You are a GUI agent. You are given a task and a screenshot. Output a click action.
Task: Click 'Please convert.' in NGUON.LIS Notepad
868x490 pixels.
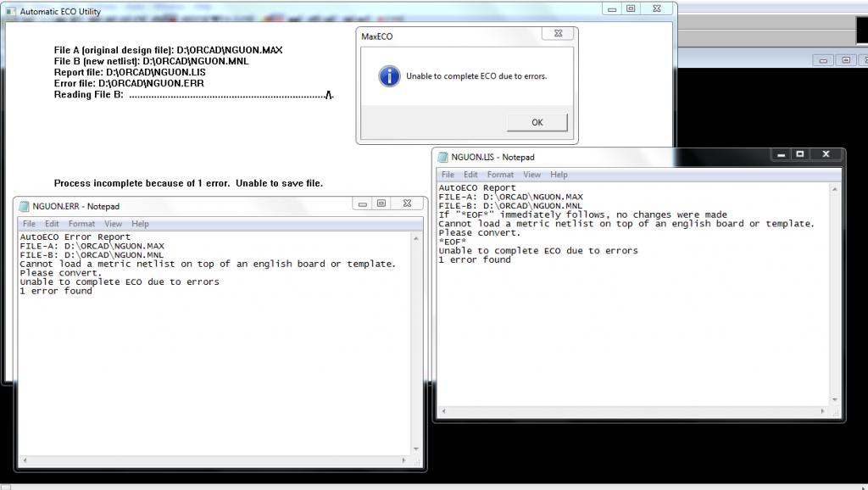(480, 232)
